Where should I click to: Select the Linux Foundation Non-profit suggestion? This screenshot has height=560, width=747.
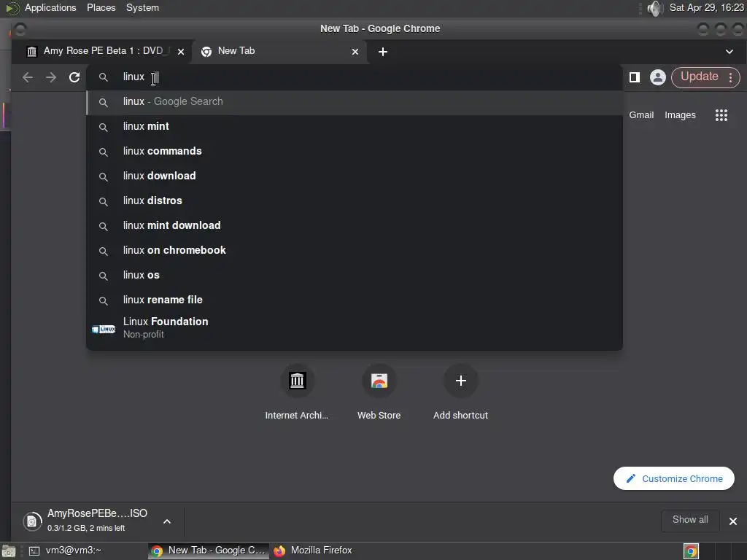[x=355, y=328]
